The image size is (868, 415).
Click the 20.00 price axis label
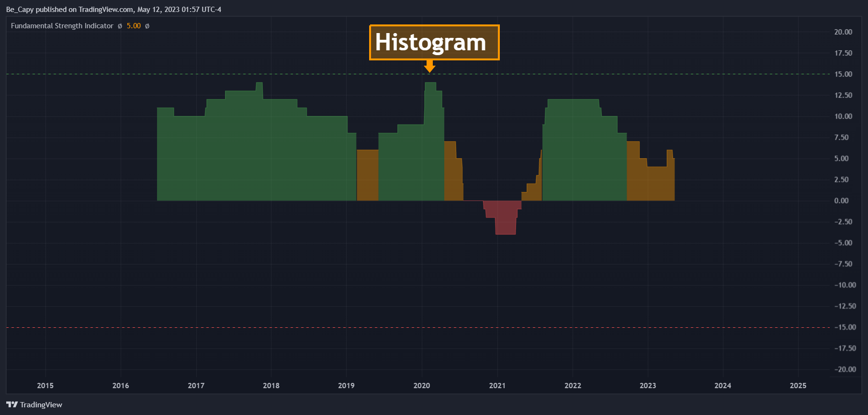pyautogui.click(x=843, y=32)
